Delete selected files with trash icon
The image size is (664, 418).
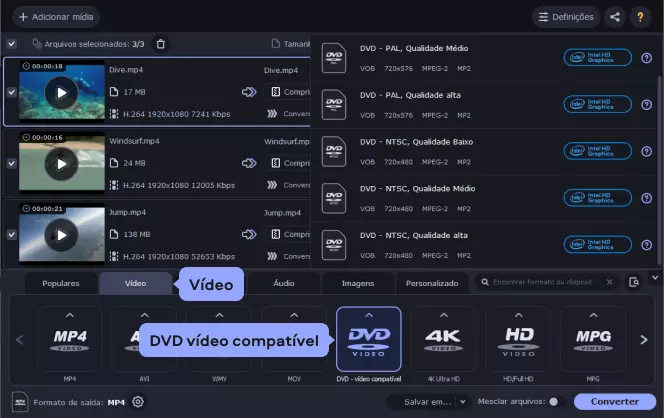click(160, 44)
